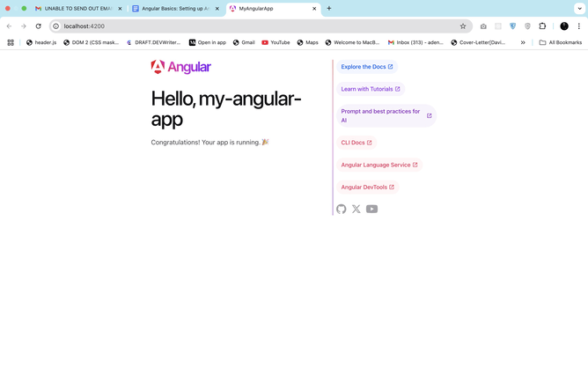Open the Extensions puzzle icon
The width and height of the screenshot is (588, 368).
542,26
